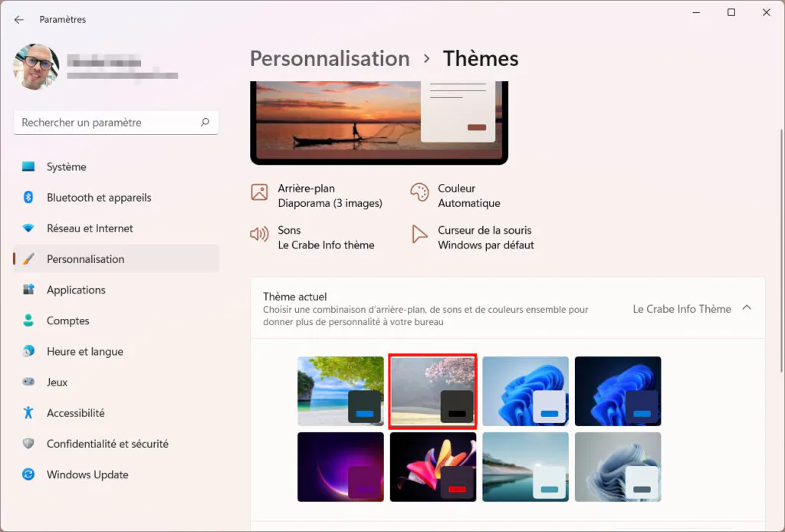Open the Jeux category
Viewport: 785px width, 532px height.
117,382
